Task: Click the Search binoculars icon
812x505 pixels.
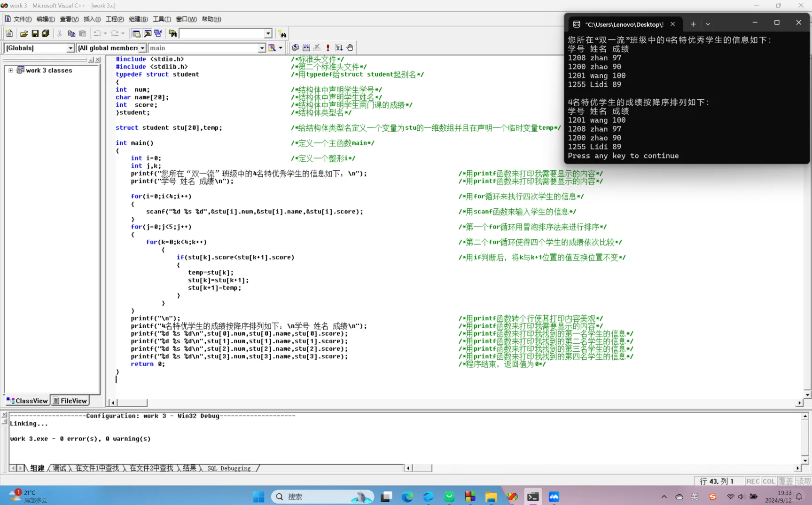Action: pyautogui.click(x=282, y=33)
